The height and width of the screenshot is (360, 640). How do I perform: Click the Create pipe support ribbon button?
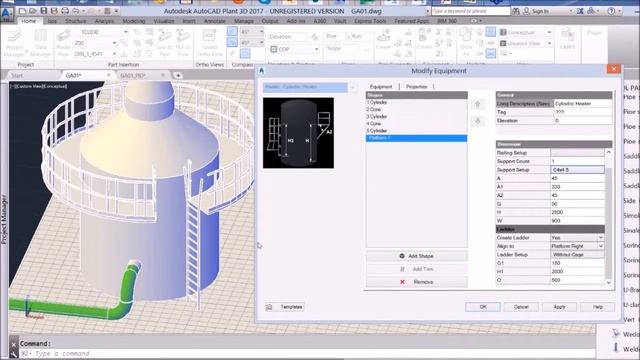383,40
